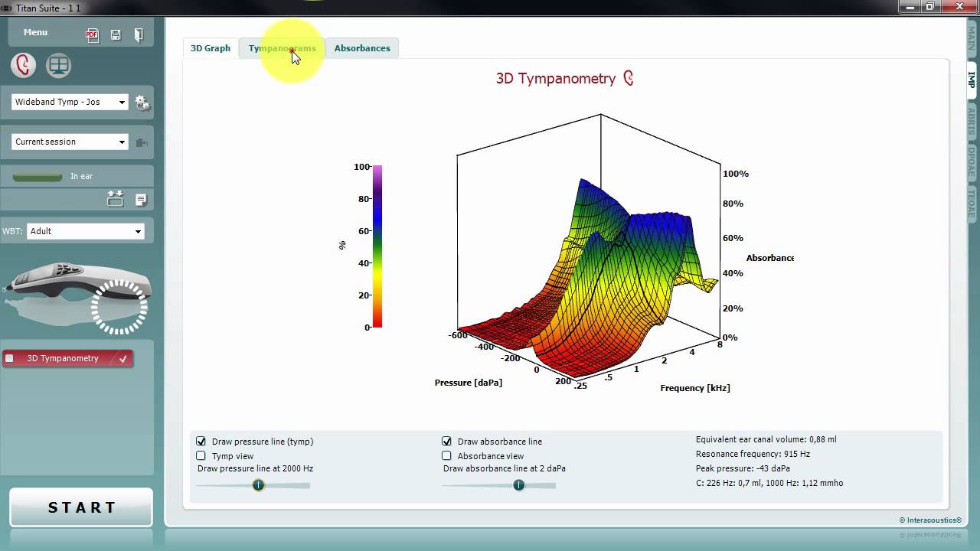Toggle the red ear selection icon

pos(23,65)
